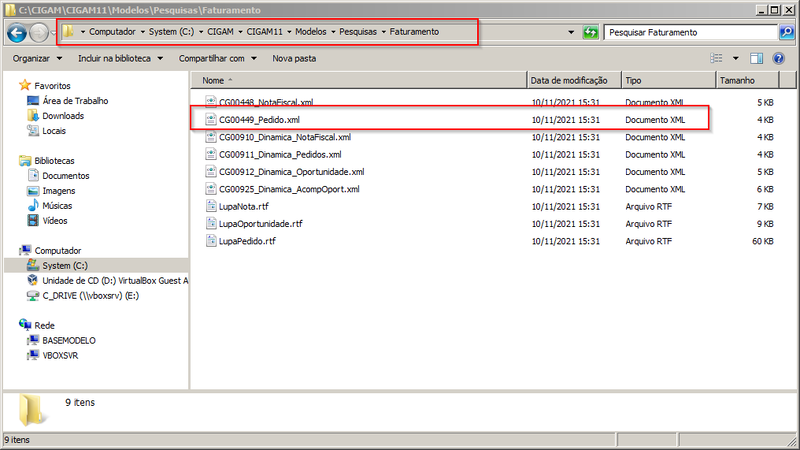800x450 pixels.
Task: Click the Documentos library icon
Action: tap(33, 176)
